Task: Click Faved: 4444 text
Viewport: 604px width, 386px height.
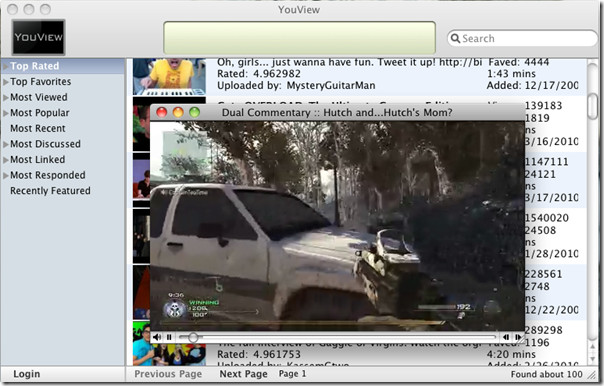Action: 518,62
